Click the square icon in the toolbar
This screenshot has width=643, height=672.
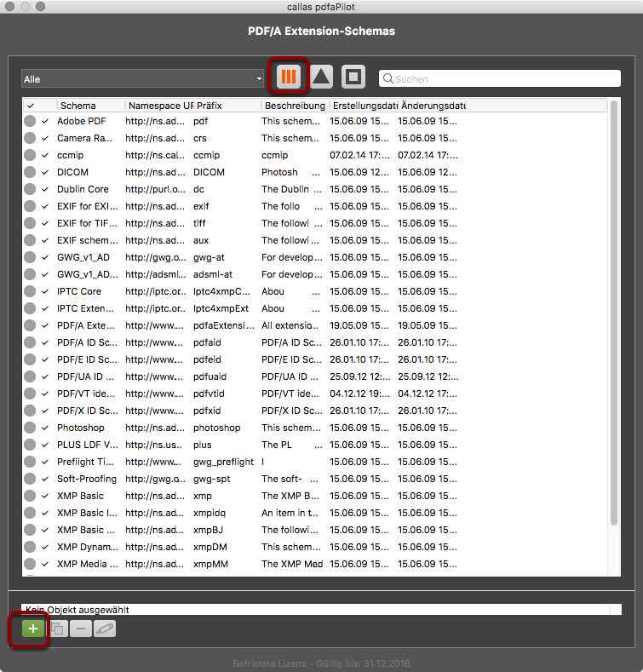353,77
